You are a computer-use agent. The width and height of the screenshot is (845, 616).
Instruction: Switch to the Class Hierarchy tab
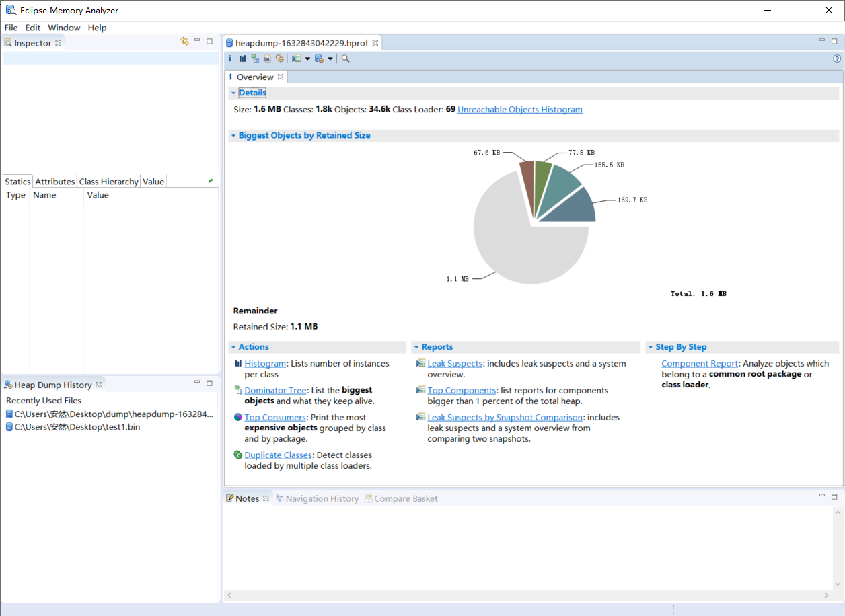(109, 182)
